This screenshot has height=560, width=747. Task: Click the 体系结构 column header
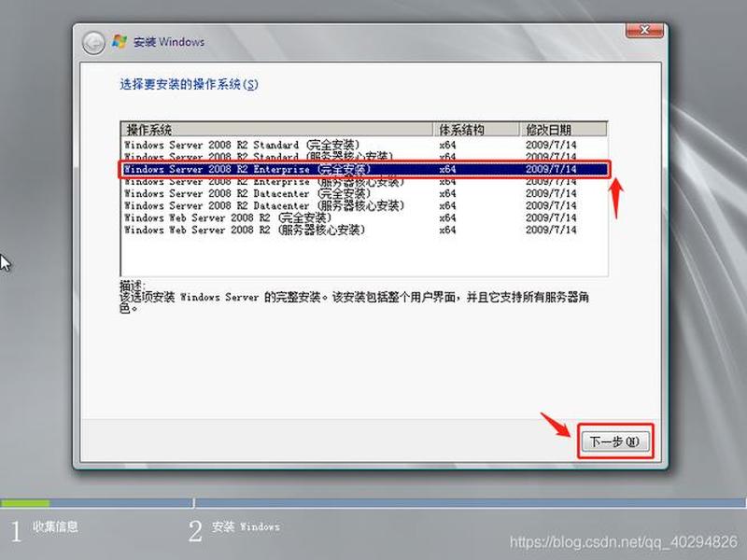click(476, 130)
